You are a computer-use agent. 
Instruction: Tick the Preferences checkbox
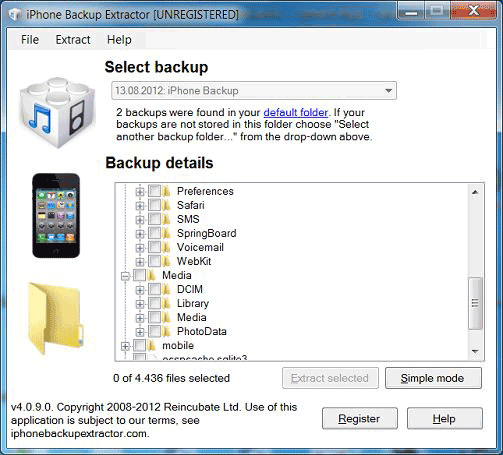click(154, 191)
